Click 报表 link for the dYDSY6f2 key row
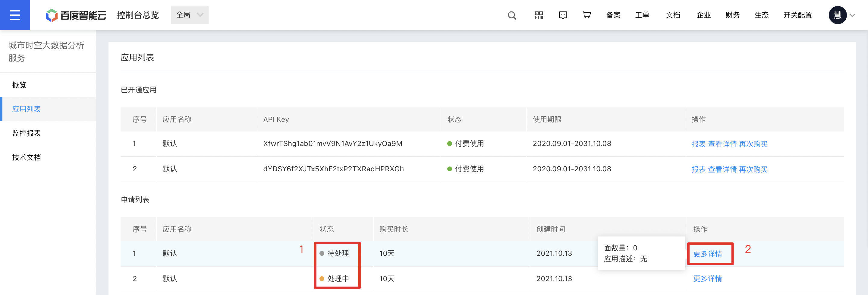This screenshot has width=868, height=295. (698, 169)
